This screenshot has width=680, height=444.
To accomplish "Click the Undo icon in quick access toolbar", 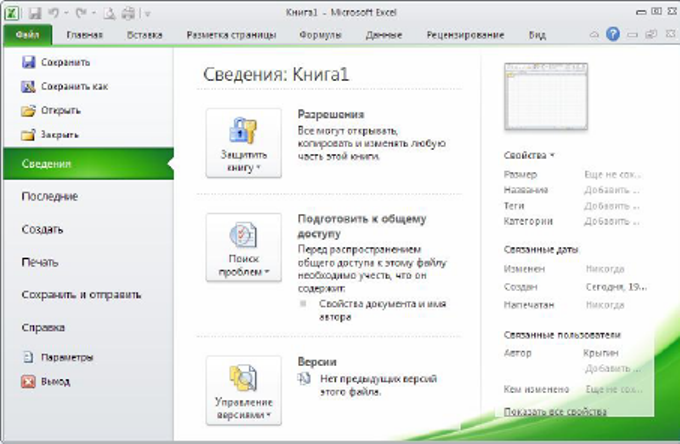I will pyautogui.click(x=54, y=13).
